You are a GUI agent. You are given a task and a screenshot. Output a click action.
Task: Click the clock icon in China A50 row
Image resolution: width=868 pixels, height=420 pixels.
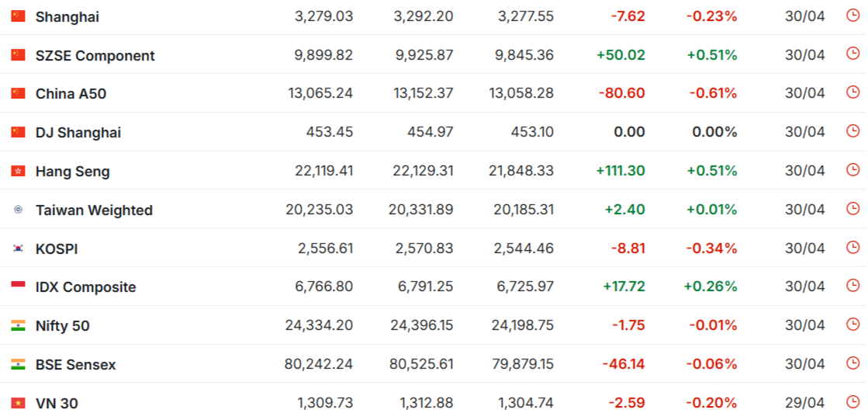pos(853,92)
